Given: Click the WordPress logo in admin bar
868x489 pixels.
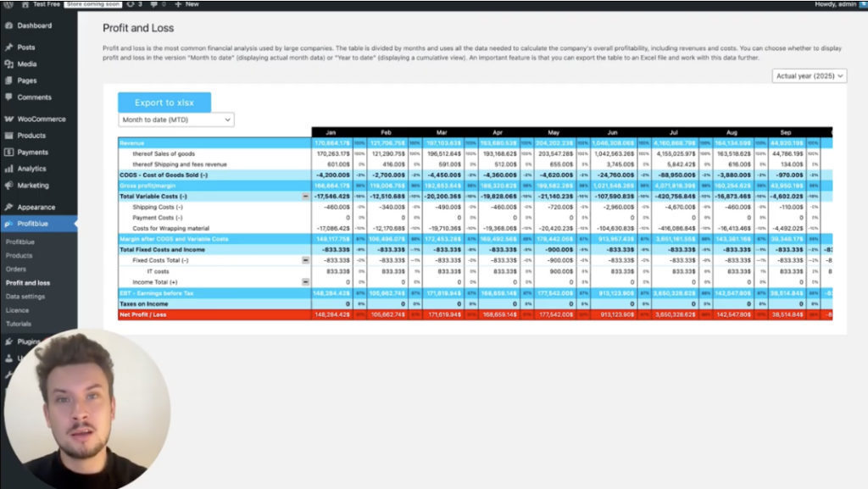Looking at the screenshot, I should pos(8,4).
